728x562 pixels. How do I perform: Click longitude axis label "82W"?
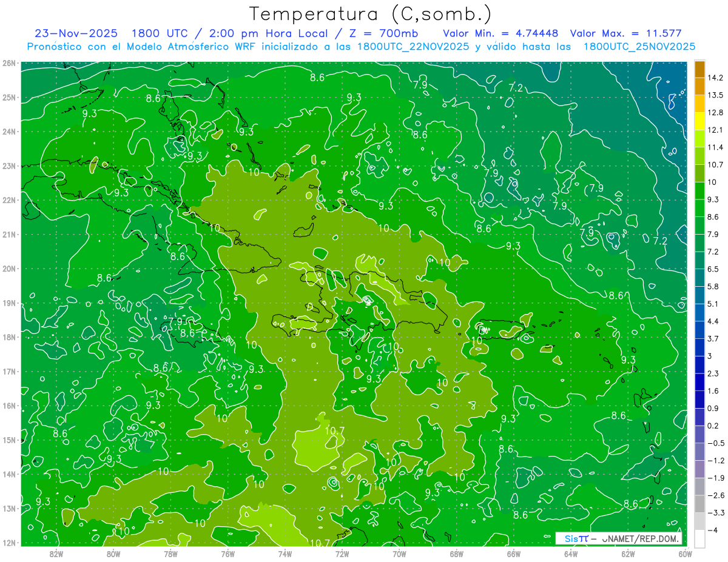tap(56, 554)
